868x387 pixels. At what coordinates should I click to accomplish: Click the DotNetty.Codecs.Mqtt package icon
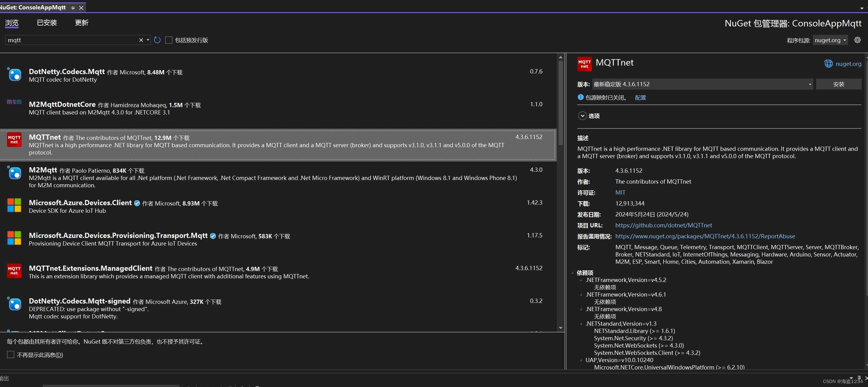tap(14, 74)
